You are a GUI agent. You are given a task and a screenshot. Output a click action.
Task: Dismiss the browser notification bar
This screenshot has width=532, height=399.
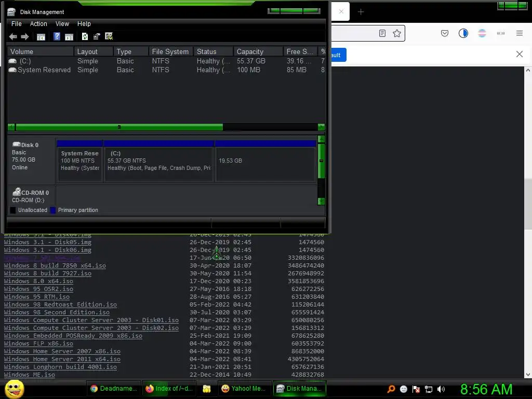(x=520, y=54)
